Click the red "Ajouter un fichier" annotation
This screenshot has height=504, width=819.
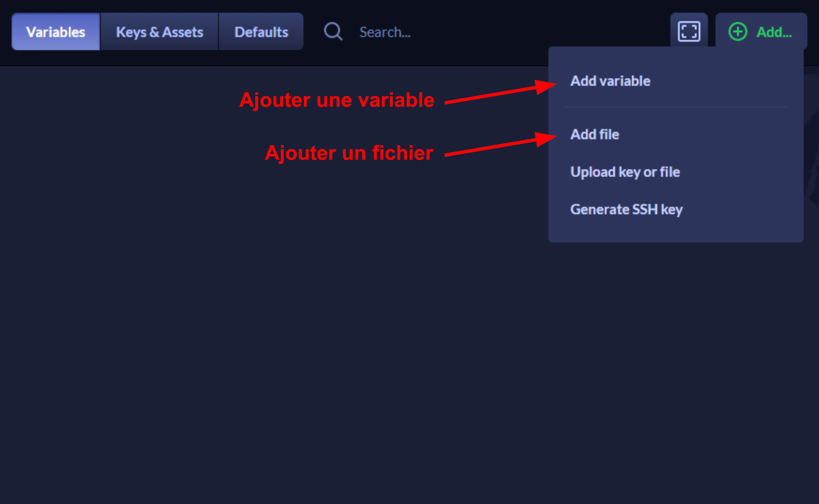coord(349,153)
